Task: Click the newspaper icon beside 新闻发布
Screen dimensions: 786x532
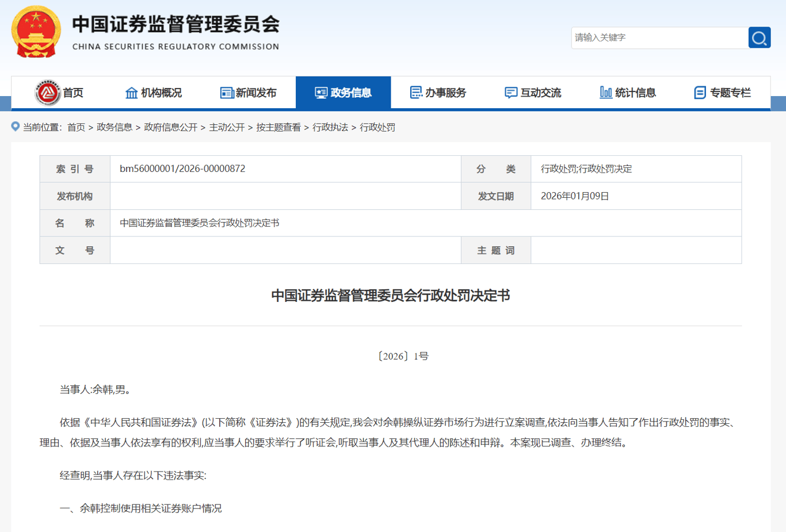Action: coord(227,93)
